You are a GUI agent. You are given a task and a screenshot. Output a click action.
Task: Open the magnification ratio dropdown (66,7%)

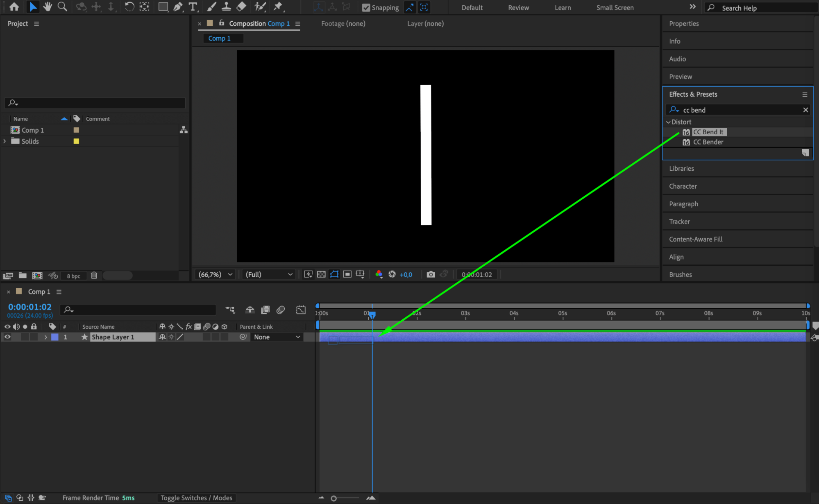[x=216, y=274]
